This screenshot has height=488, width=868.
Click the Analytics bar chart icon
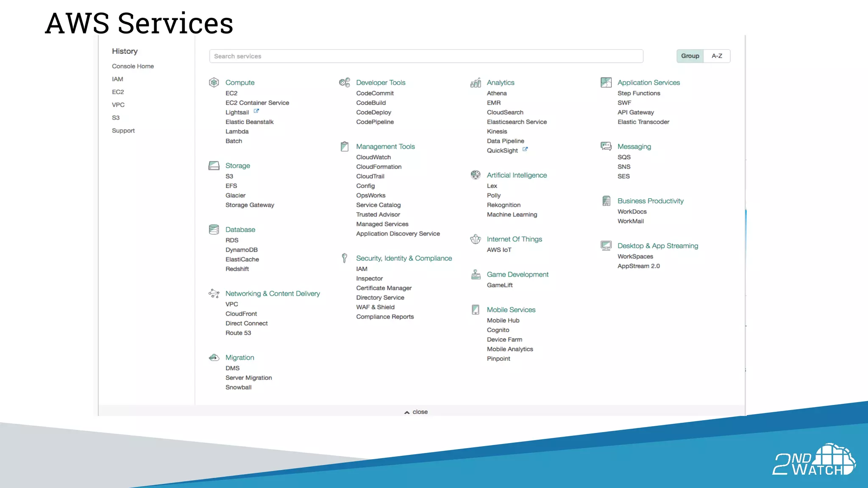tap(476, 82)
